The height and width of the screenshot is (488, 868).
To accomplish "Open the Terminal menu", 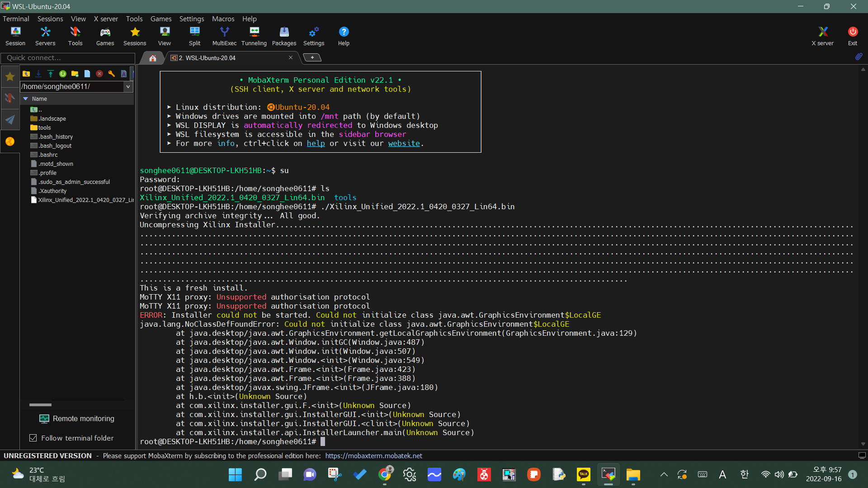I will click(16, 19).
